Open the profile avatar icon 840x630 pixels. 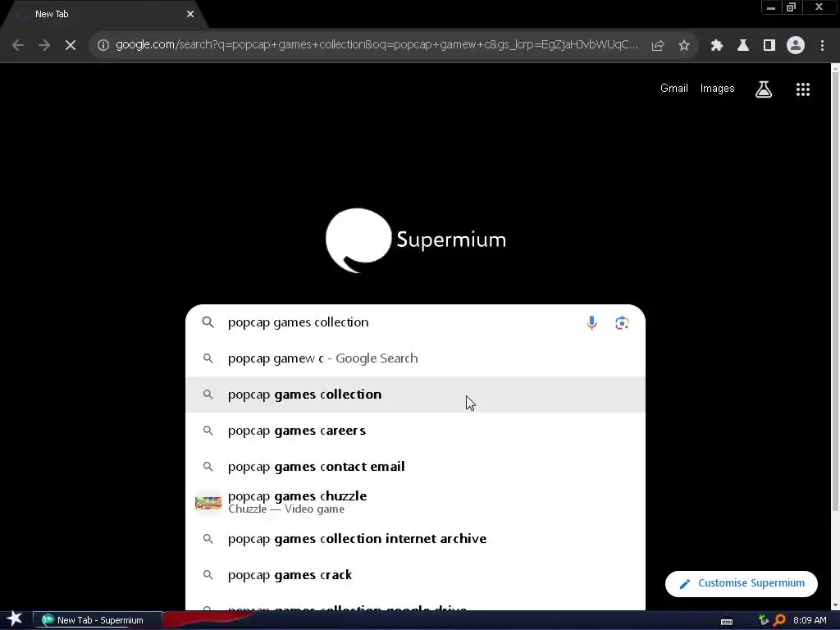click(x=796, y=46)
